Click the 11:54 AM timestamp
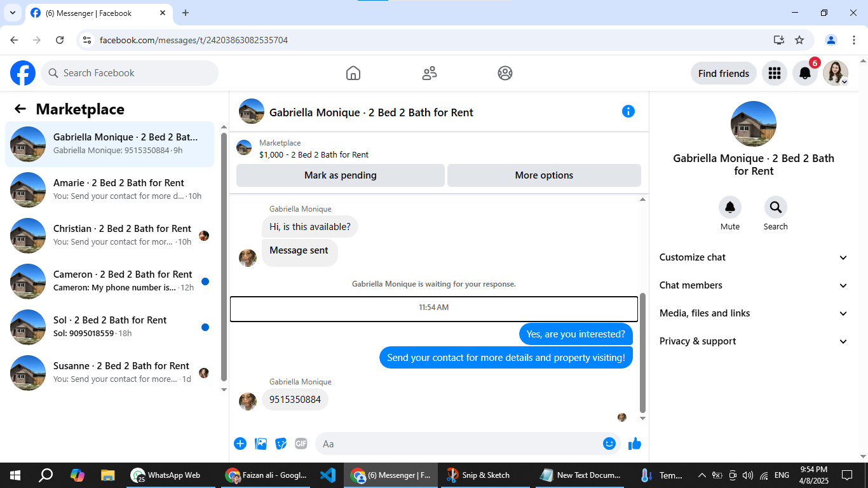Image resolution: width=868 pixels, height=488 pixels. coord(433,308)
